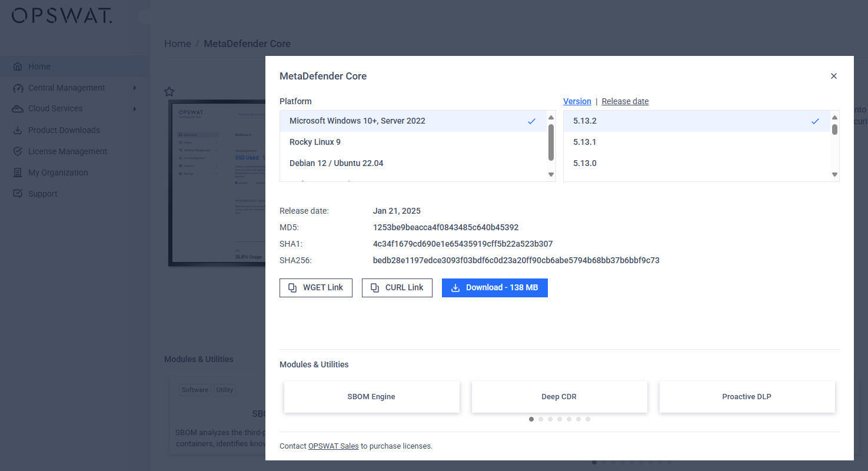Open the SBOM Engine module card
Viewport: 868px width, 471px height.
[x=371, y=397]
